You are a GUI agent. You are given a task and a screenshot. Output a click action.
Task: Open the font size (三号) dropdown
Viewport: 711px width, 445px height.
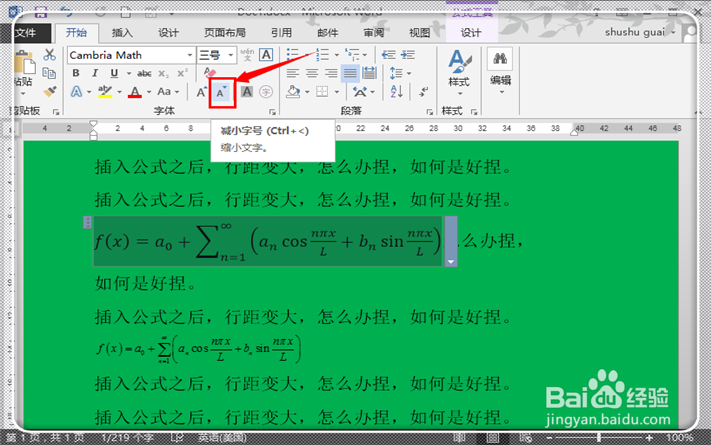click(231, 55)
